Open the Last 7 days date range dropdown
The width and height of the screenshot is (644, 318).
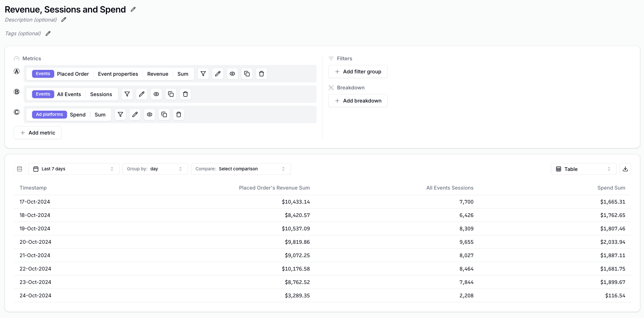(x=74, y=169)
